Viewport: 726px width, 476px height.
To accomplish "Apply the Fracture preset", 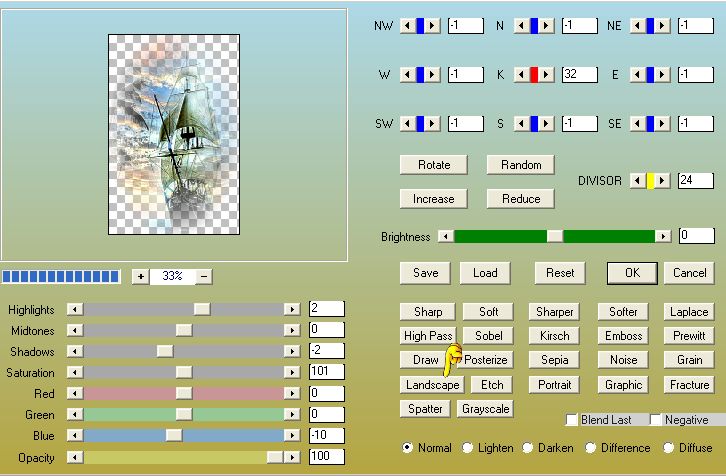I will [x=689, y=385].
